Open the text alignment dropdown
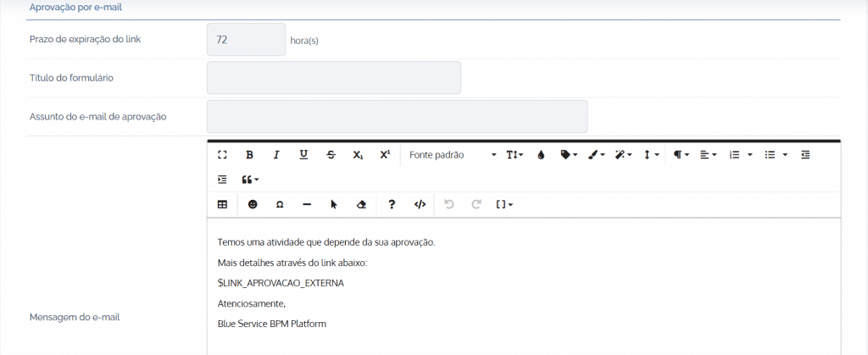Screen dimensions: 868x355 [709, 155]
